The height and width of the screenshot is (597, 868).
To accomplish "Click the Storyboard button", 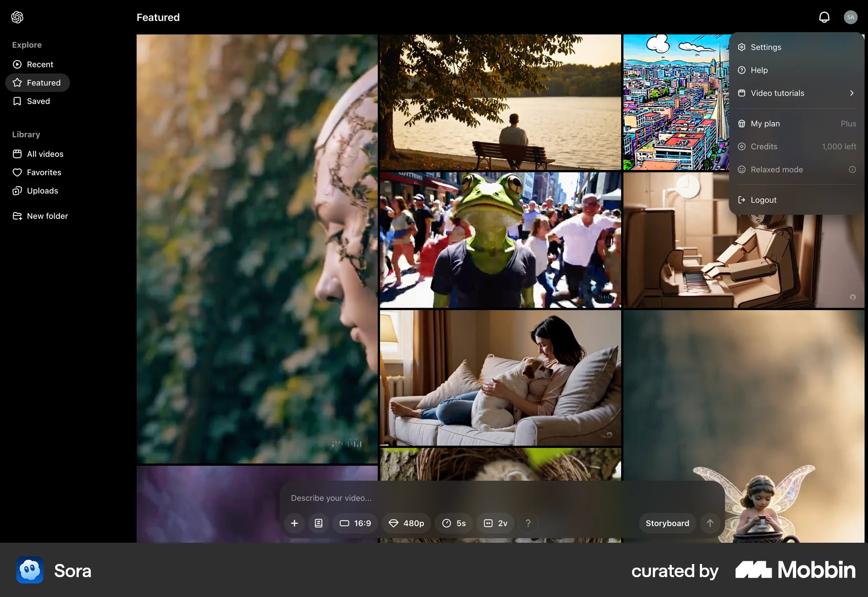I will click(x=667, y=523).
